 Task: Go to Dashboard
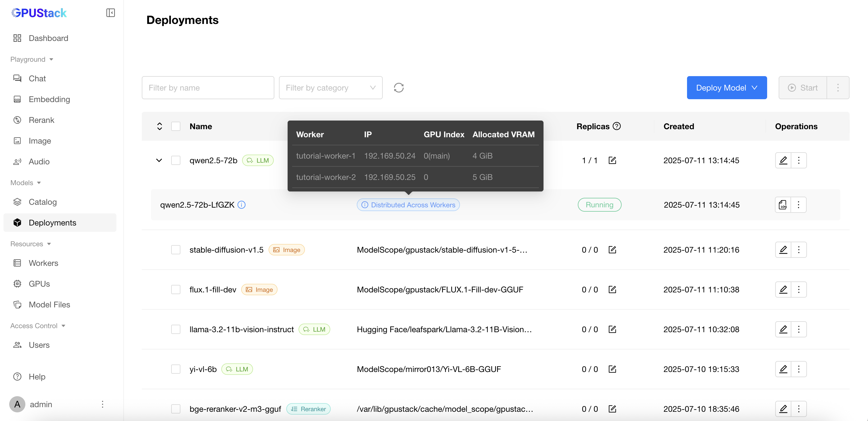[x=60, y=38]
